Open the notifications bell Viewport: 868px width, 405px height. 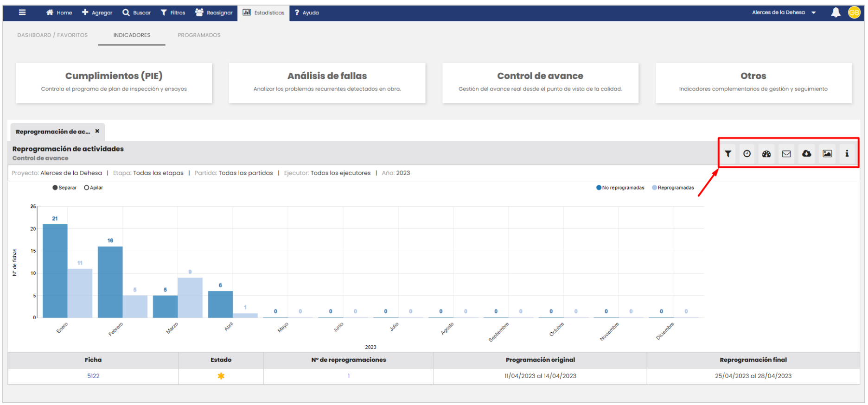click(836, 13)
